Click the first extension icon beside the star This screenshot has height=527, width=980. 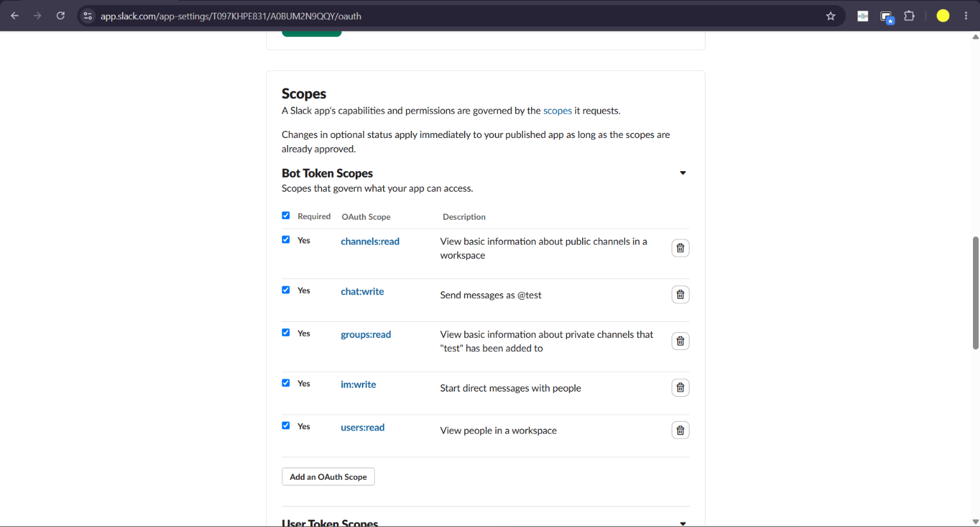(x=863, y=16)
